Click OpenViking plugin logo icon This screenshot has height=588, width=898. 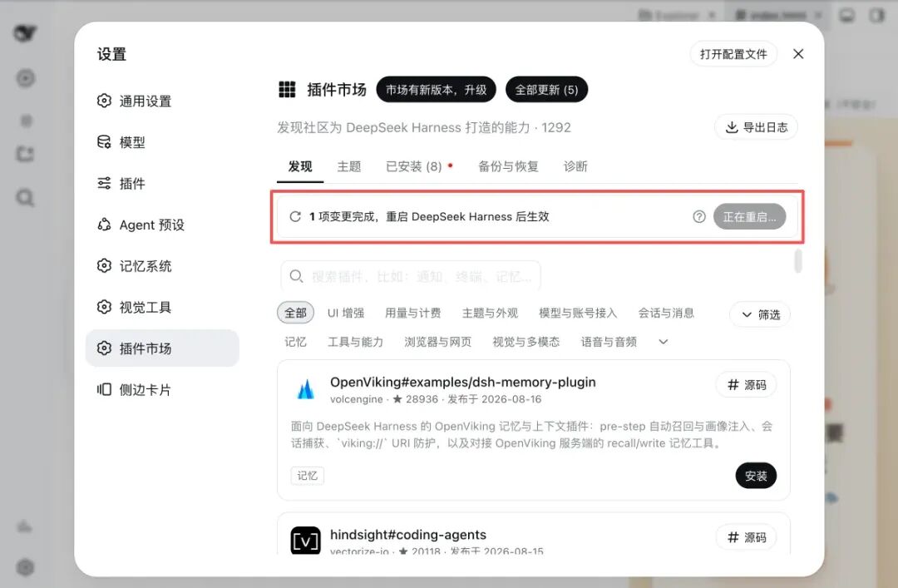(x=306, y=389)
